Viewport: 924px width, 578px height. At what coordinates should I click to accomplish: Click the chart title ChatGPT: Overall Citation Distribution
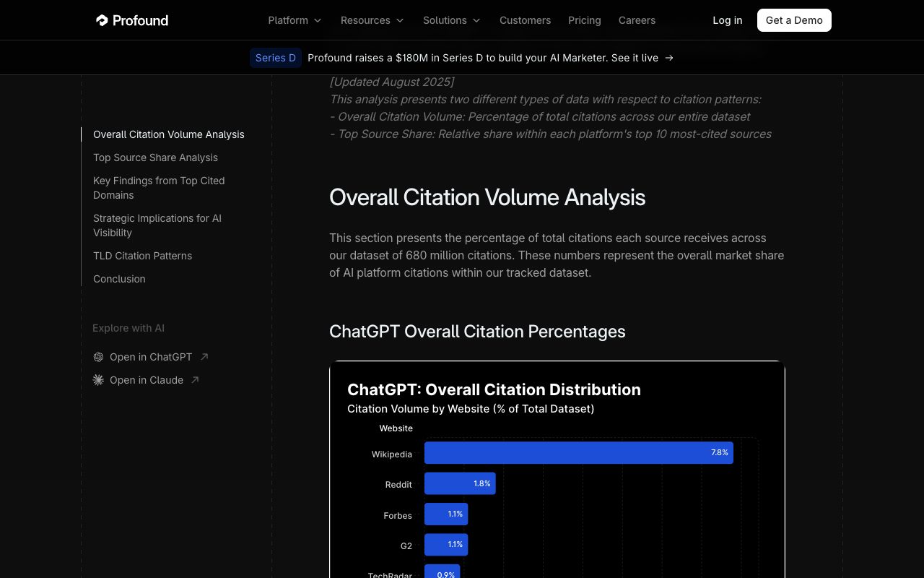click(494, 389)
